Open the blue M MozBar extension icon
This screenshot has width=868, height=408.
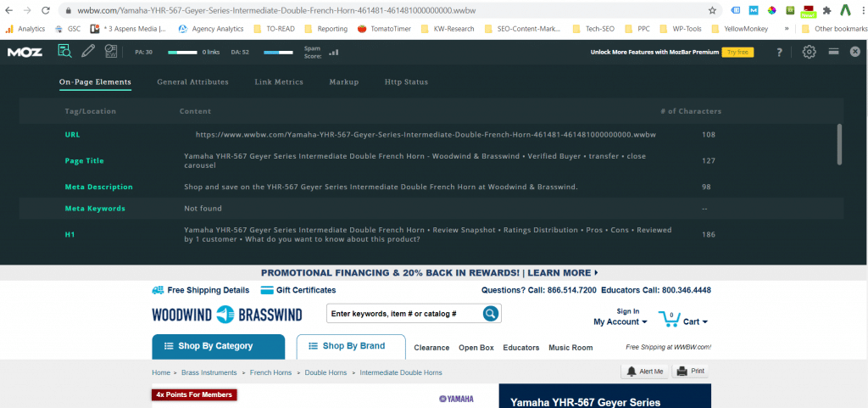coord(754,10)
